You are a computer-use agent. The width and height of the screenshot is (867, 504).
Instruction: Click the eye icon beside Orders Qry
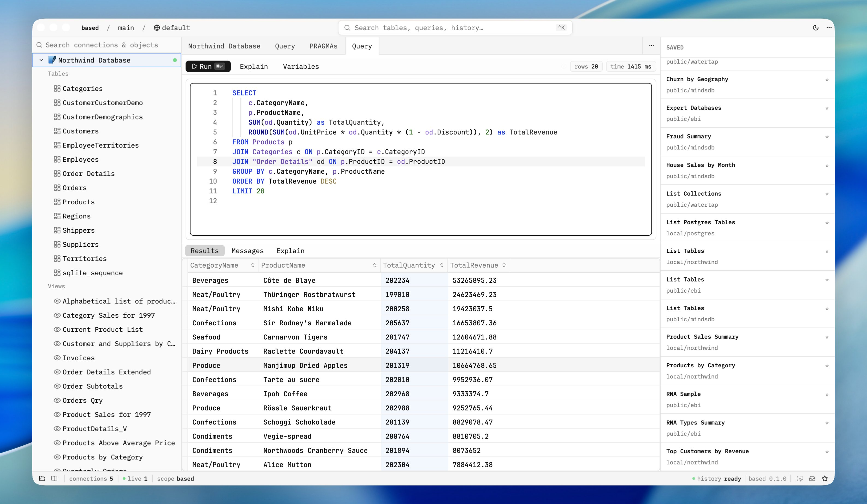click(57, 400)
